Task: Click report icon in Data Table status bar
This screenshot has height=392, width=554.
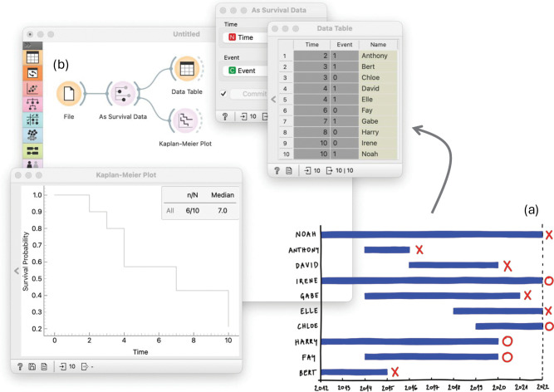Action: (x=289, y=170)
